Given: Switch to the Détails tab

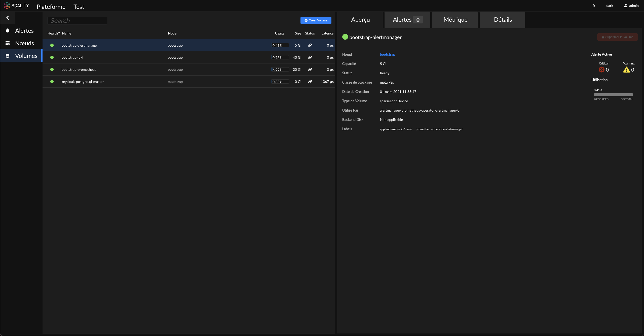Looking at the screenshot, I should click(x=503, y=20).
